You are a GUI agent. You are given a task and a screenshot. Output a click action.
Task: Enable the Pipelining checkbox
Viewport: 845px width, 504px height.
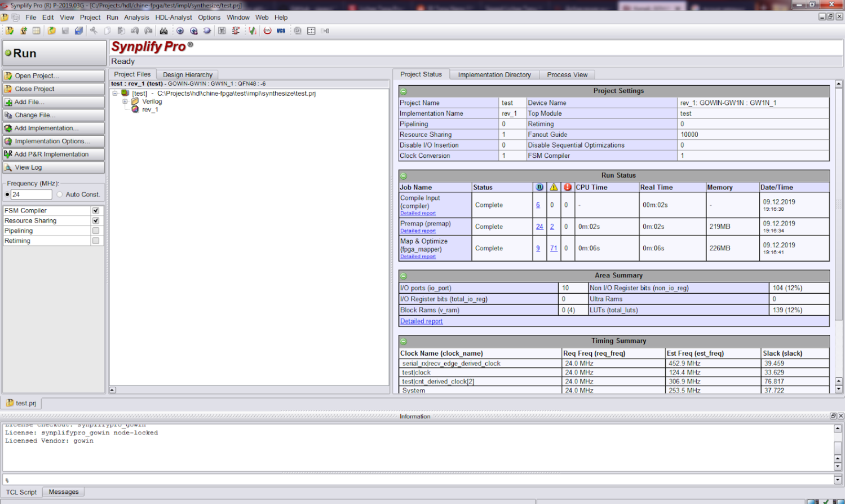tap(96, 231)
